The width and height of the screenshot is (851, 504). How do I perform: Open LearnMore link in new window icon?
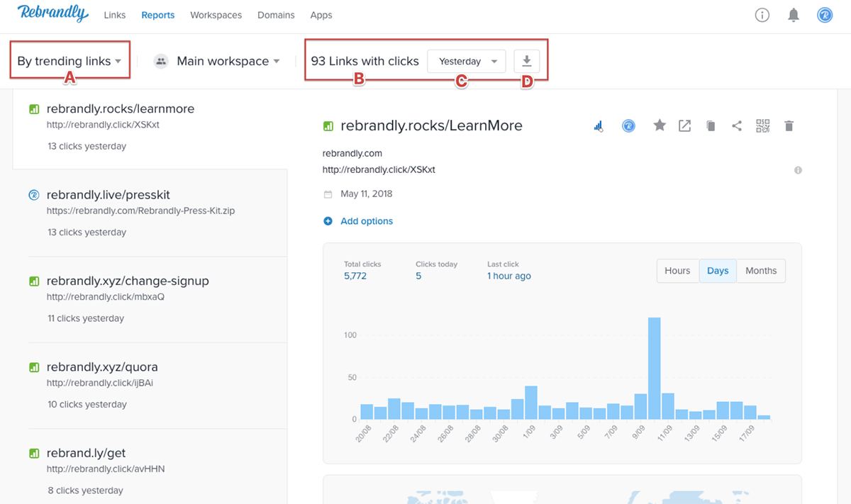684,125
